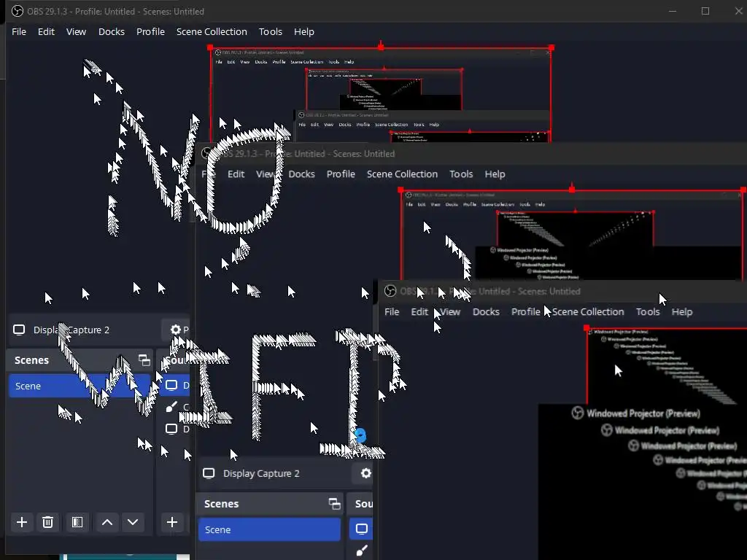Viewport: 747px width, 560px height.
Task: Move scene up with the up arrow
Action: coord(107,522)
